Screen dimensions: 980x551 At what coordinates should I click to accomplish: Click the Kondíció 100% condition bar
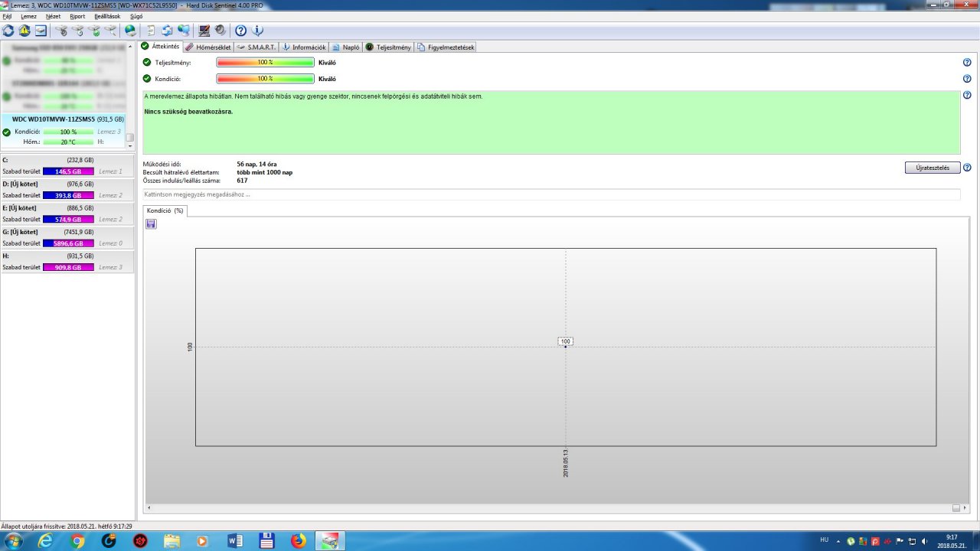tap(265, 78)
